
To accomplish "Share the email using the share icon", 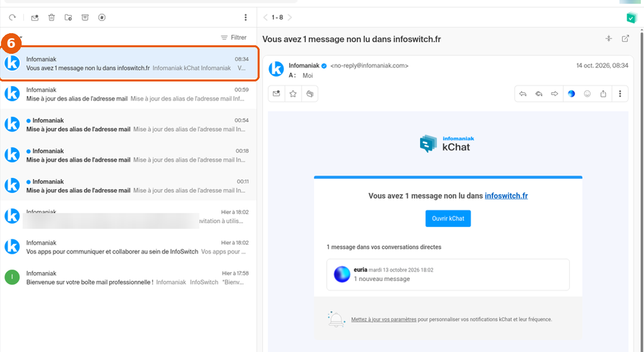I will pos(603,94).
